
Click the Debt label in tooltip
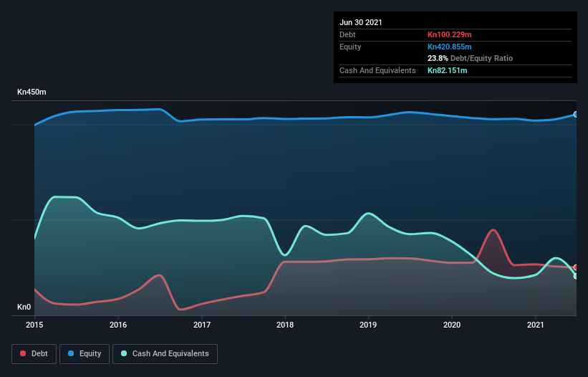[347, 34]
